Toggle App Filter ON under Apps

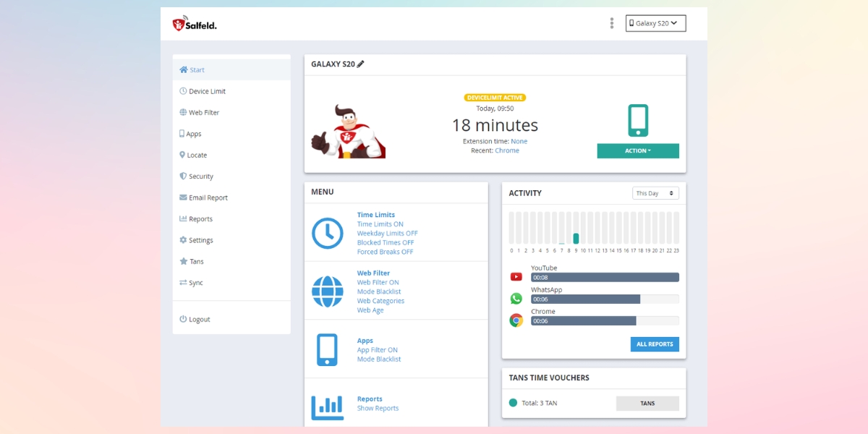378,349
